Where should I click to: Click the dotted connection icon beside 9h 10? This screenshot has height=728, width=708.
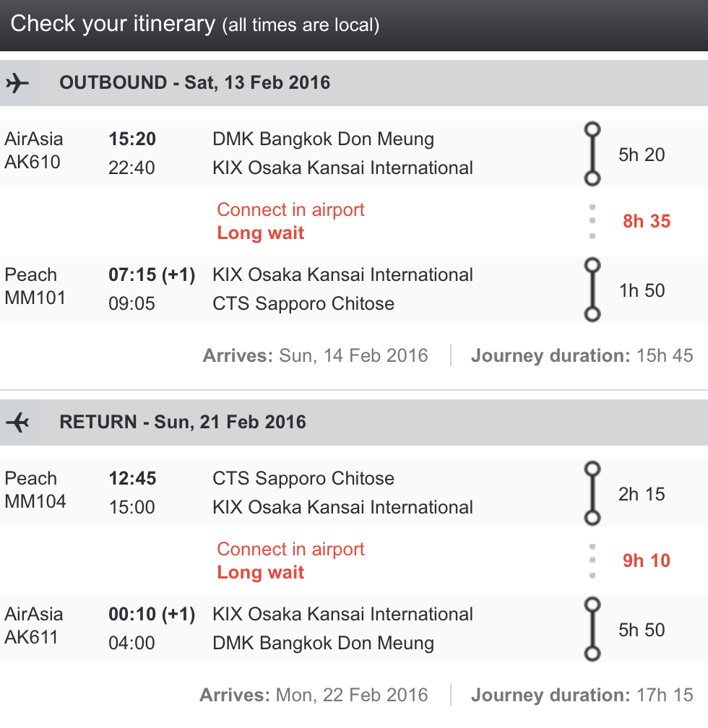(x=592, y=561)
